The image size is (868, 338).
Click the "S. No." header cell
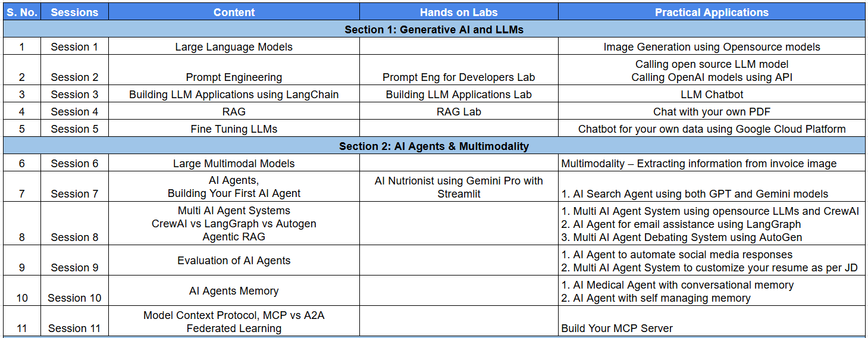tap(22, 12)
